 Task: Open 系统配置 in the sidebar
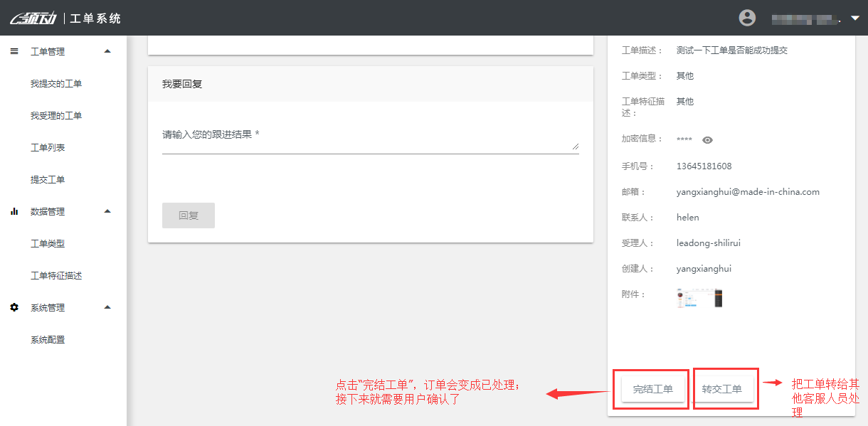48,340
